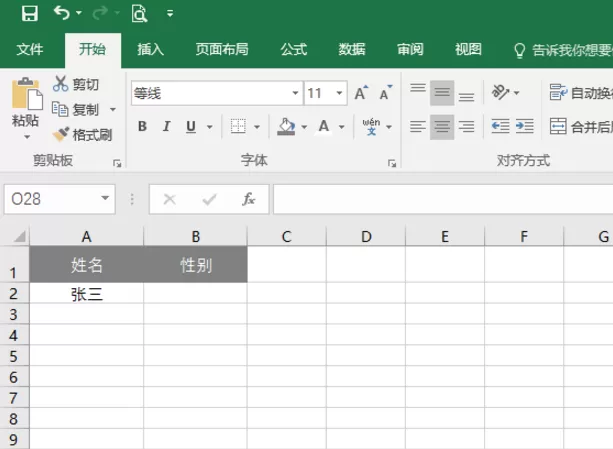Viewport: 613px width, 449px height.
Task: Select column C header
Action: pos(287,236)
